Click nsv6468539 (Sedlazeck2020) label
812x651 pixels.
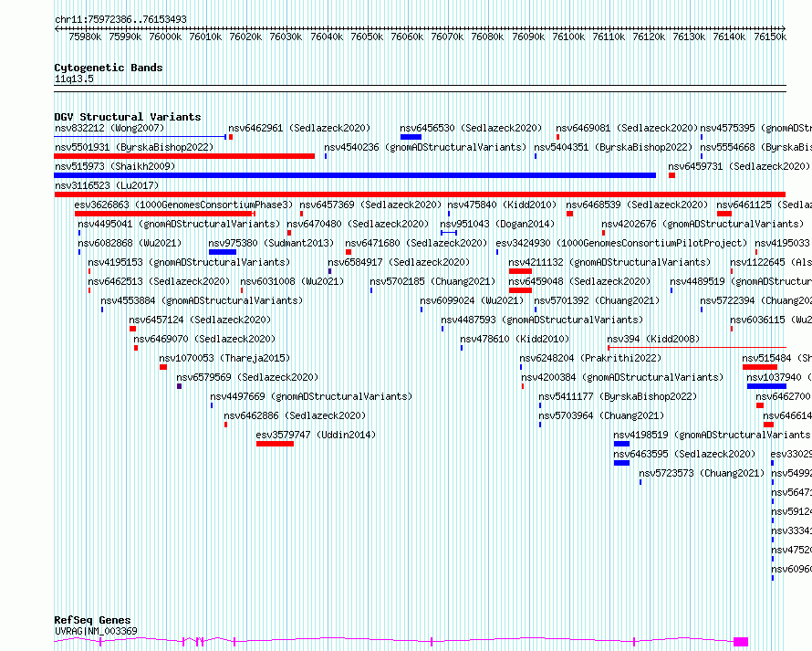tap(637, 205)
